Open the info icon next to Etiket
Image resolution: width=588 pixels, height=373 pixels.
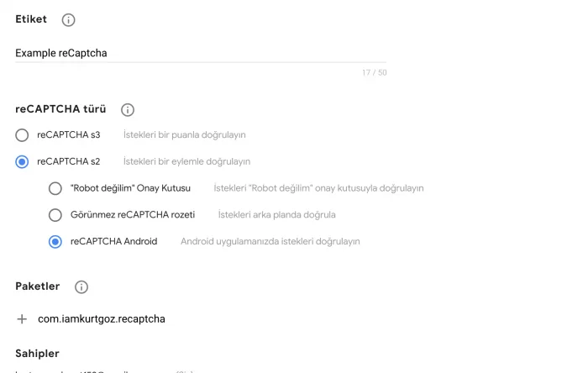68,20
